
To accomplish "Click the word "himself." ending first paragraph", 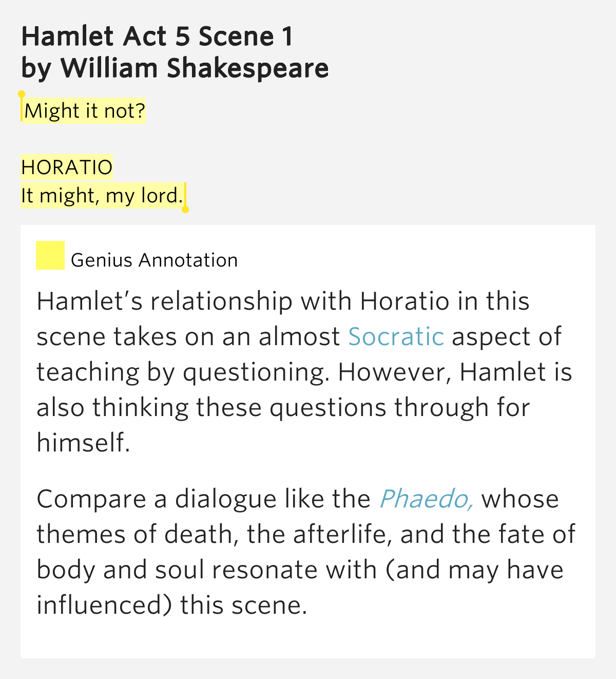I will [x=83, y=443].
